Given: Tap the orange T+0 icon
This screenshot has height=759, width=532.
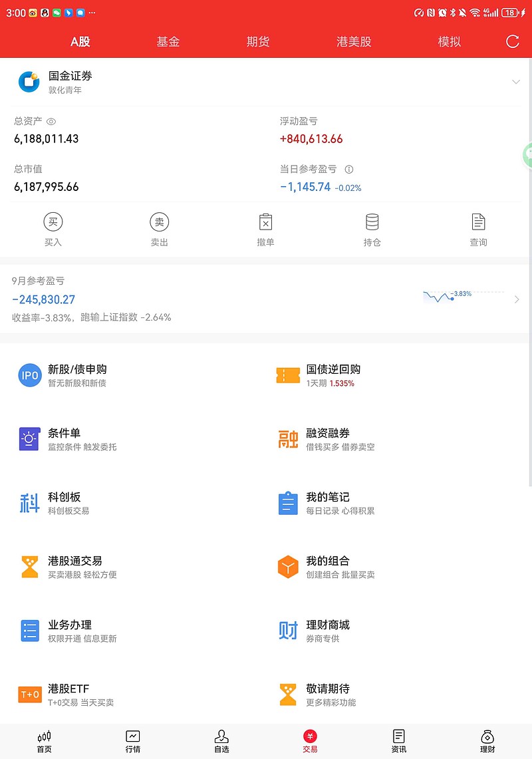Looking at the screenshot, I should [x=30, y=694].
